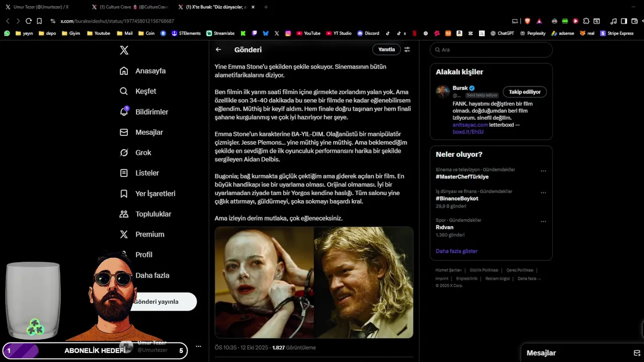Click the Brave Shields lion icon
This screenshot has height=362, width=644.
(527, 21)
